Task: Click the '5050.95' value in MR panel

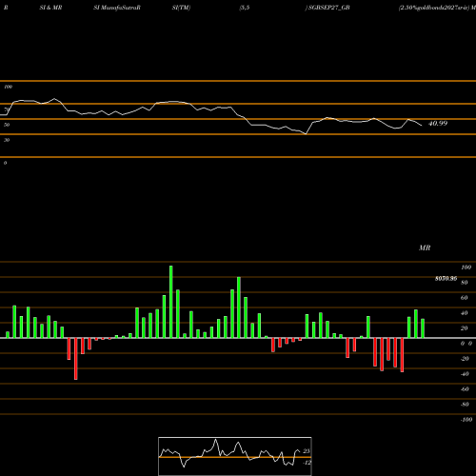Action: (x=446, y=279)
